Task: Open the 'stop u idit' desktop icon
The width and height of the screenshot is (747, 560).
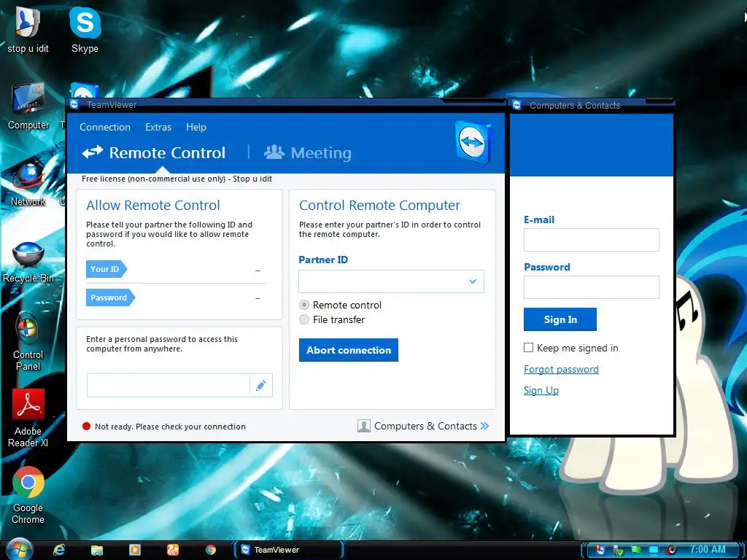Action: tap(28, 29)
